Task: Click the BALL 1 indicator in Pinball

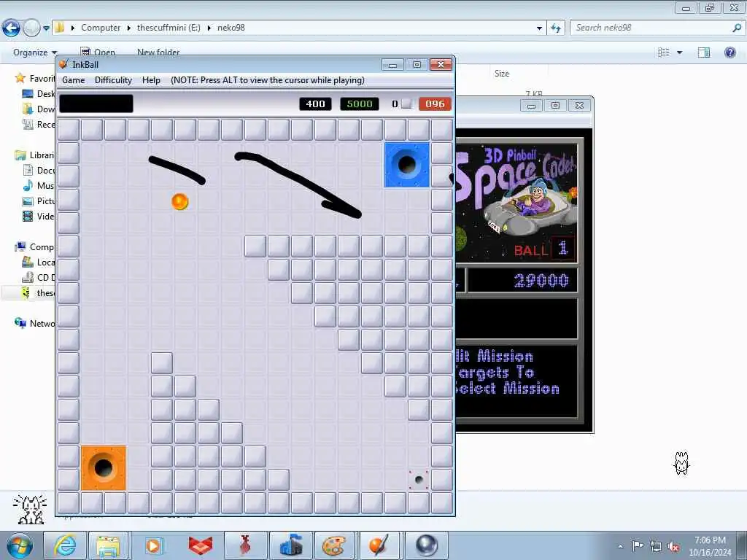Action: click(544, 249)
